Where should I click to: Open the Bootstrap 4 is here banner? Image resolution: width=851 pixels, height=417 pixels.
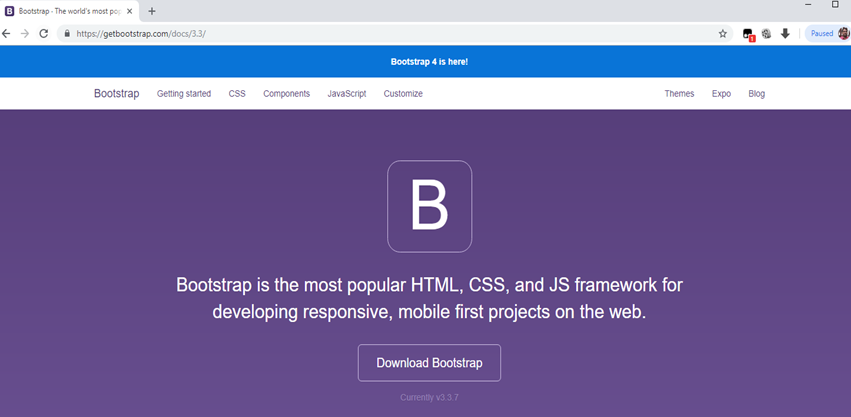tap(429, 62)
